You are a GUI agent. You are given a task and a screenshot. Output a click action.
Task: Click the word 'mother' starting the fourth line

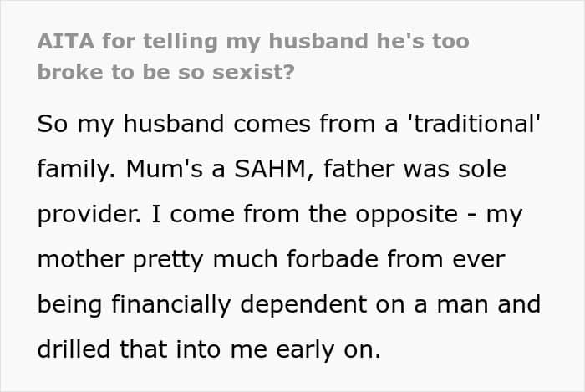pyautogui.click(x=80, y=259)
